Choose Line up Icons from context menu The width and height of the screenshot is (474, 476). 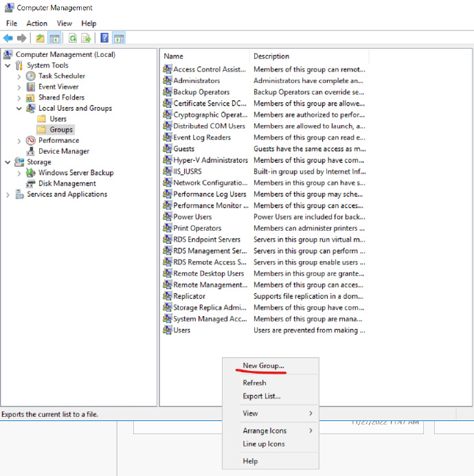[x=264, y=444]
